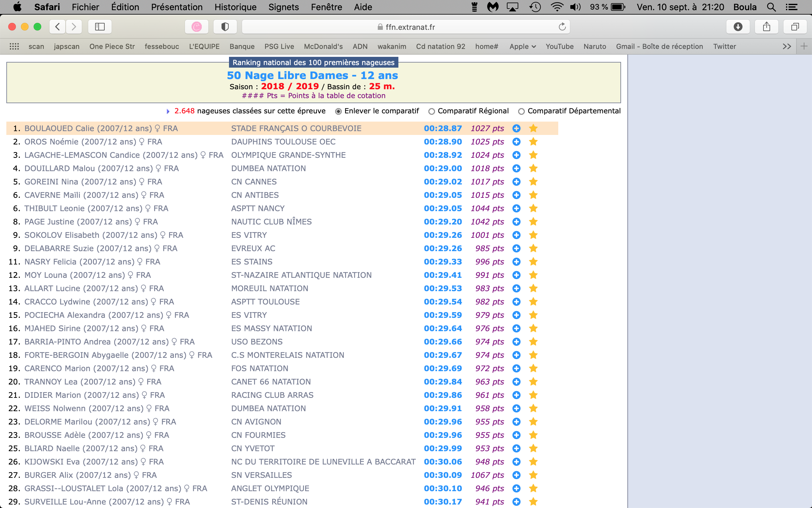The image size is (812, 508).
Task: Open the Twitter bookmark
Action: pyautogui.click(x=724, y=46)
